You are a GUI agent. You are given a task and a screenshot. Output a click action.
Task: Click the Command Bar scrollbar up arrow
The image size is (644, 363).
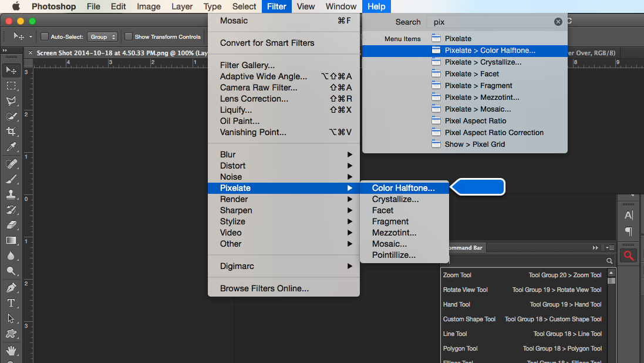[x=611, y=273]
